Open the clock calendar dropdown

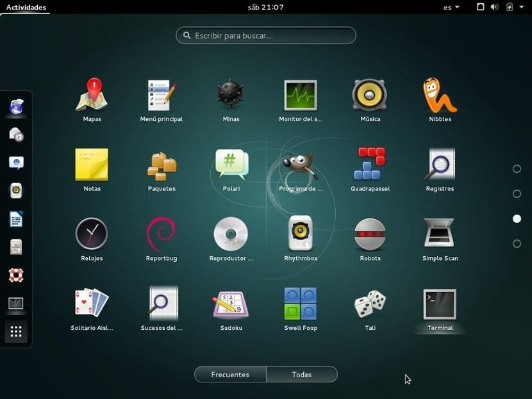pos(265,8)
